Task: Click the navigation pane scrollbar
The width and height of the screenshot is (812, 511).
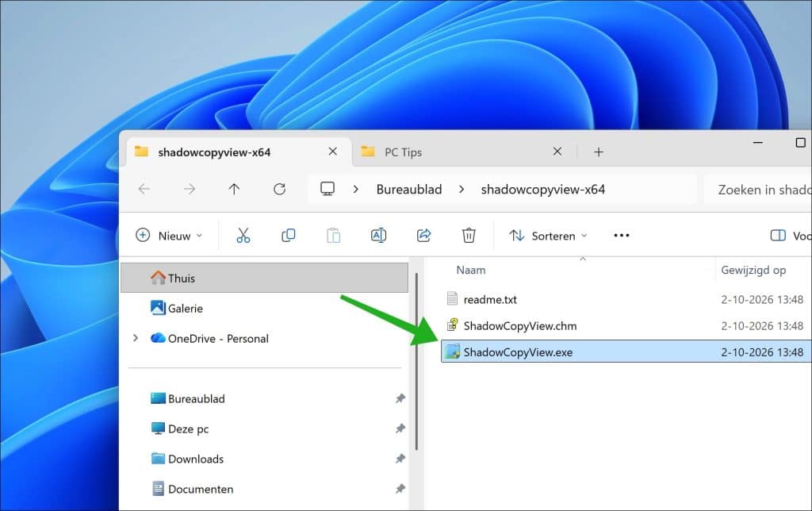Action: (x=416, y=361)
